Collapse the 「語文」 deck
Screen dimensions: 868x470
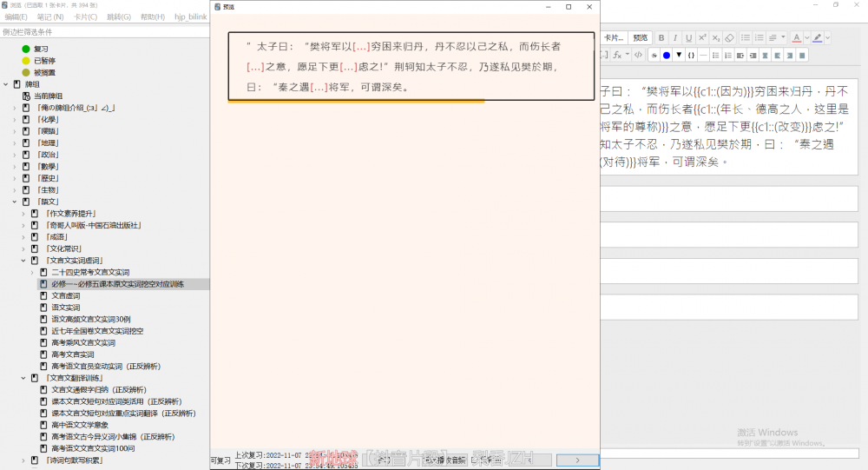15,202
